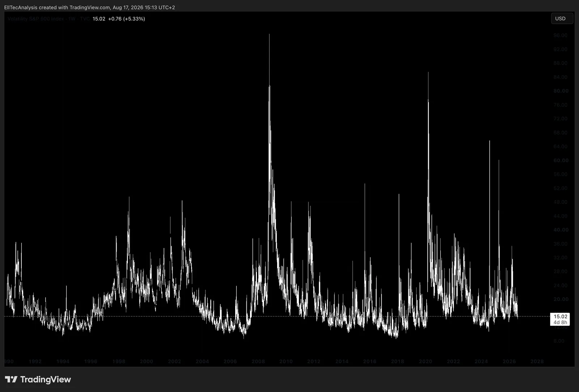Click the 2024 time axis label
579x392 pixels.
click(481, 361)
